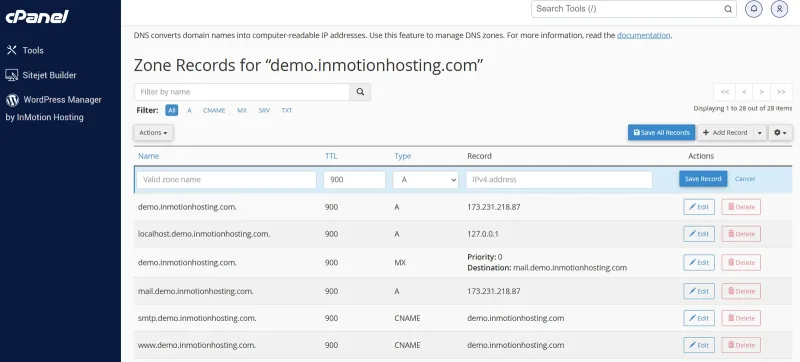Open the Actions dropdown
This screenshot has width=800, height=362.
click(154, 133)
